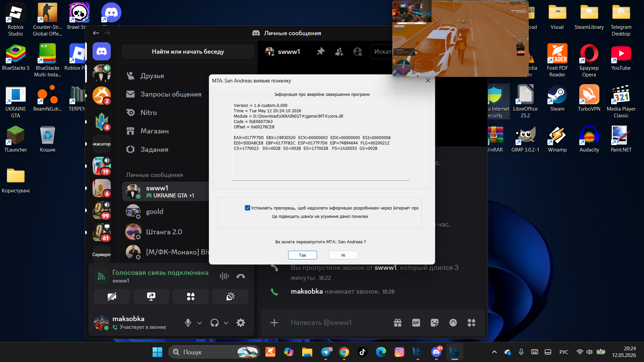Screen dimensions: 644x362
Task: Open the Windows Start menu
Action: click(x=157, y=352)
